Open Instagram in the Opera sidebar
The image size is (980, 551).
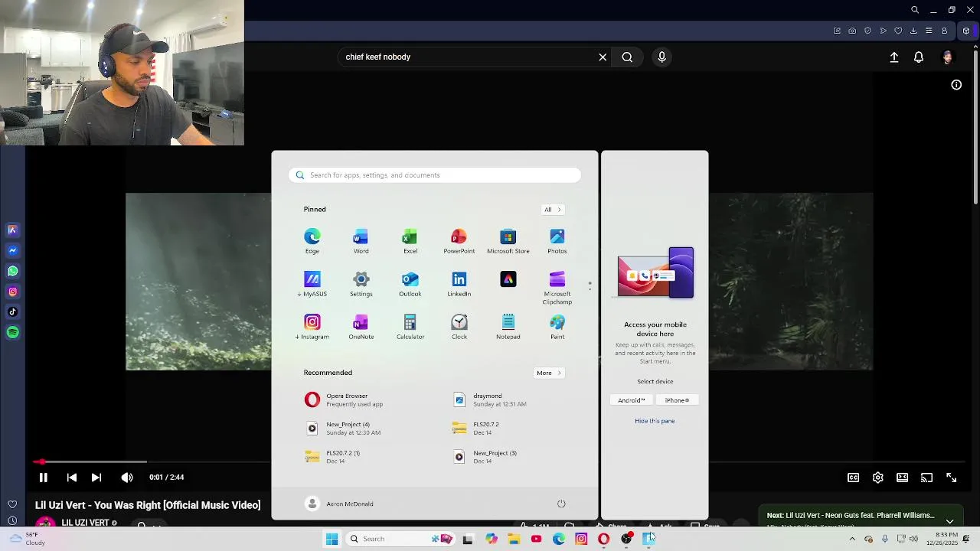(x=13, y=292)
